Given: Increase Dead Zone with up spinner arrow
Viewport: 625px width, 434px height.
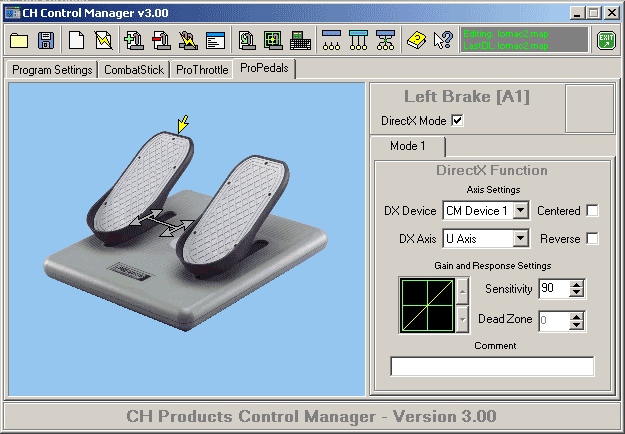Looking at the screenshot, I should pos(576,317).
